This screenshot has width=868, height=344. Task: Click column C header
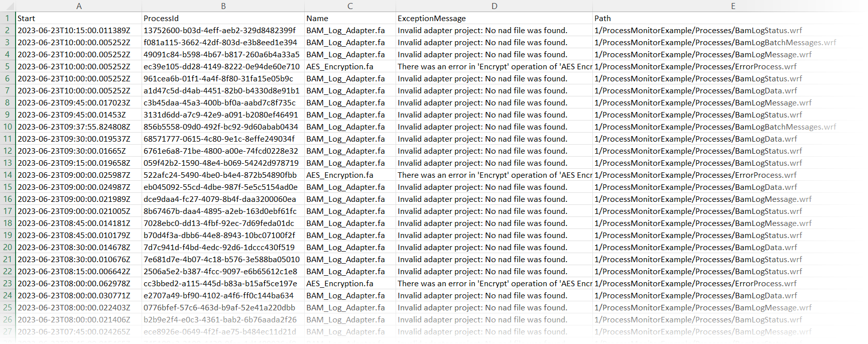coord(350,6)
